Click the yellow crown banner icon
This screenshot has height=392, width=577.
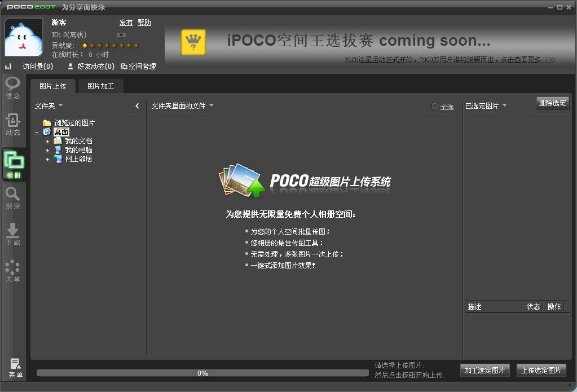[193, 42]
